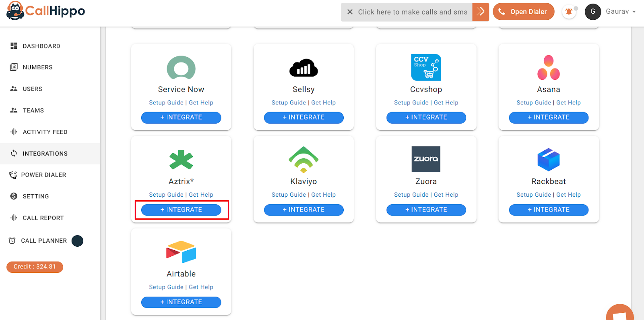Open the orange chat bubble widget
This screenshot has height=320, width=644.
tap(620, 312)
